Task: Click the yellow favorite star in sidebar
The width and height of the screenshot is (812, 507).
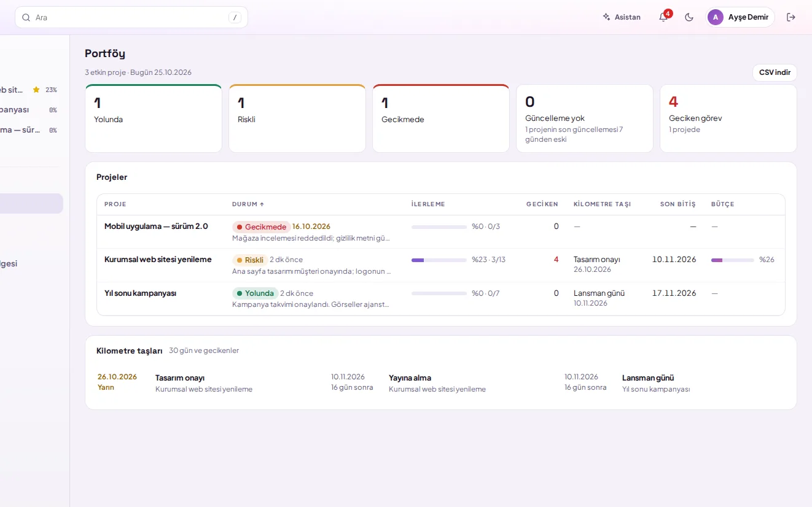Action: click(36, 90)
